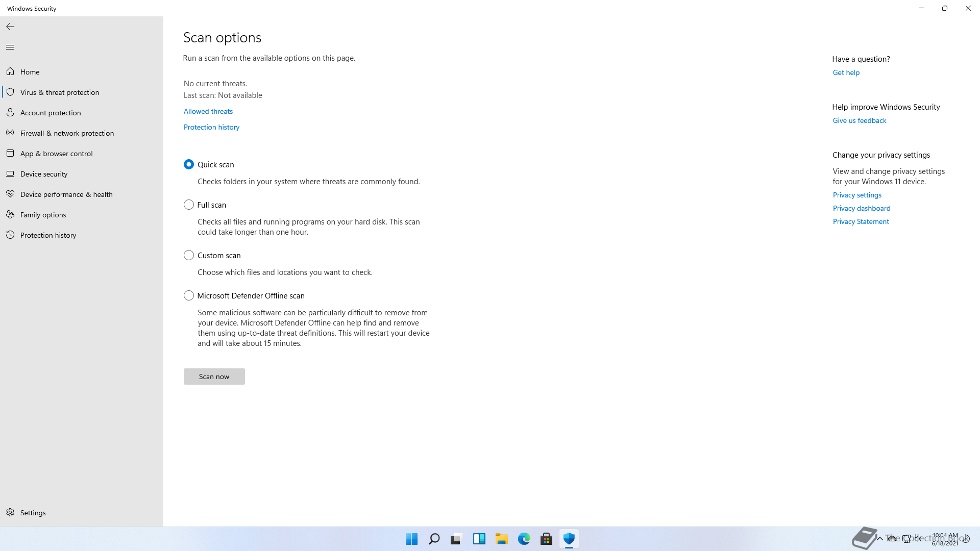Launch Microsoft Edge from the taskbar

click(524, 539)
